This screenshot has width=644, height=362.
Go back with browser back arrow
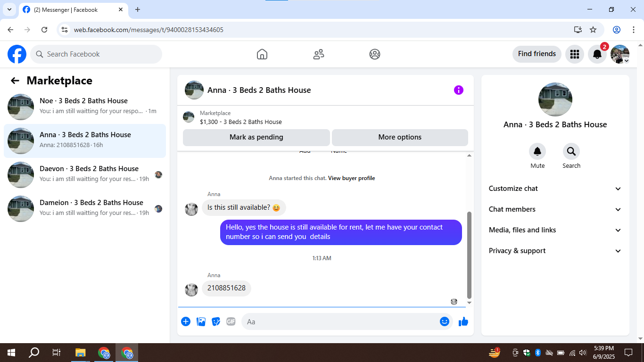tap(10, 30)
